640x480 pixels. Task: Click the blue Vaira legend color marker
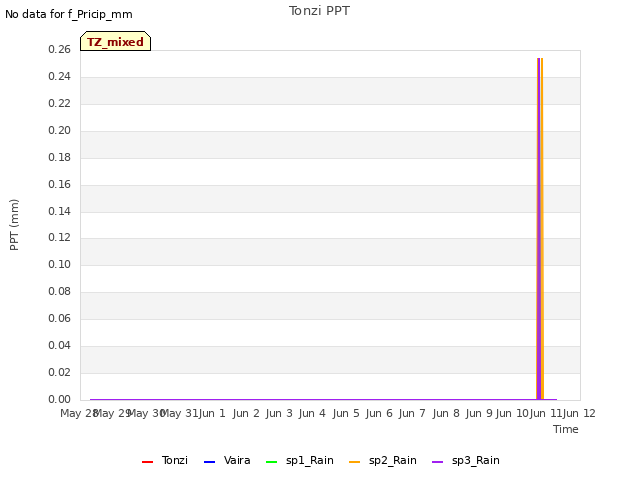click(209, 462)
